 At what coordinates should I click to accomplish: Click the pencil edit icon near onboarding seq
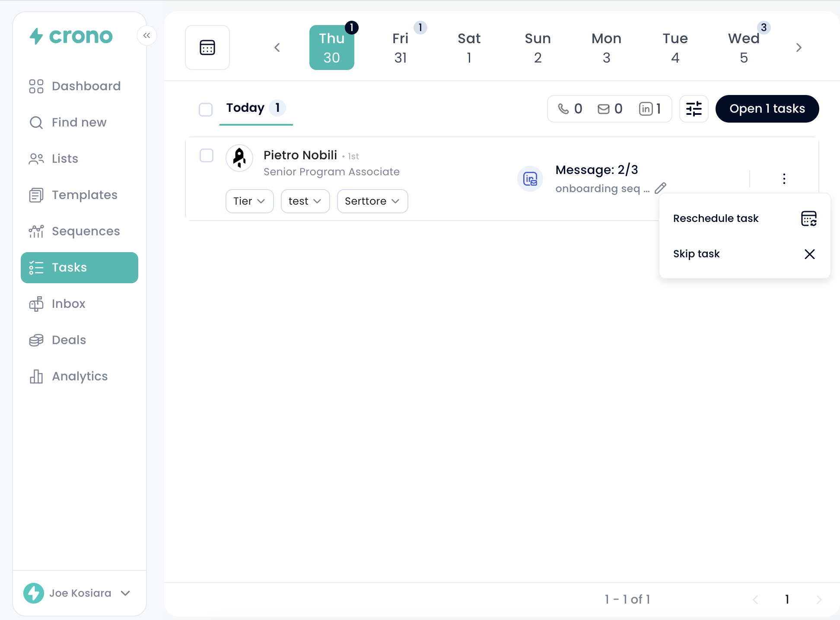pyautogui.click(x=660, y=188)
